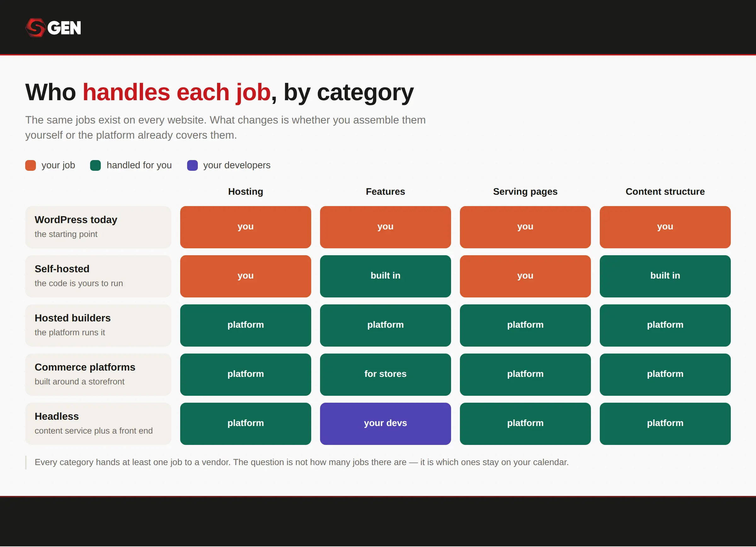Image resolution: width=756 pixels, height=547 pixels.
Task: Click the Hosted builders Hosting 'platform' cell
Action: click(x=246, y=325)
